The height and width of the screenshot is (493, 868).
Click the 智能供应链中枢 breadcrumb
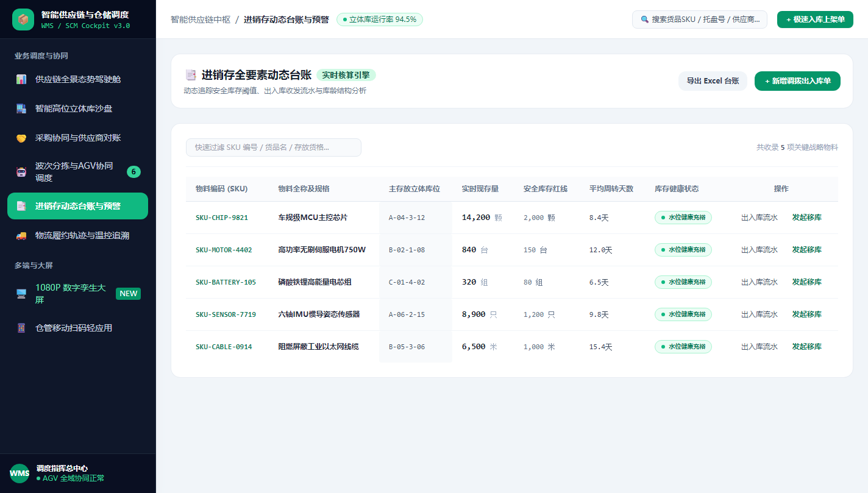tap(201, 20)
